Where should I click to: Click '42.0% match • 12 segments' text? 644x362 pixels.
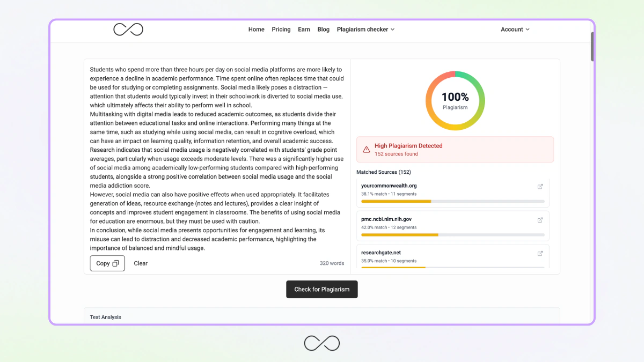coord(389,227)
